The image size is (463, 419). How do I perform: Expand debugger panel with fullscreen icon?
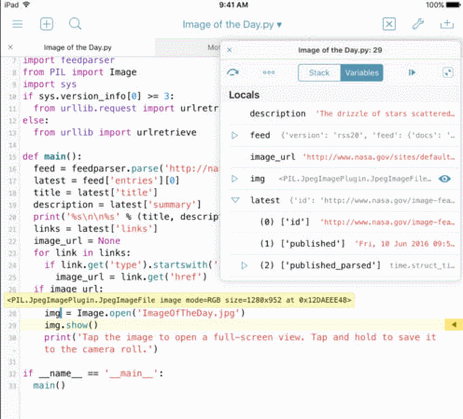(x=448, y=72)
